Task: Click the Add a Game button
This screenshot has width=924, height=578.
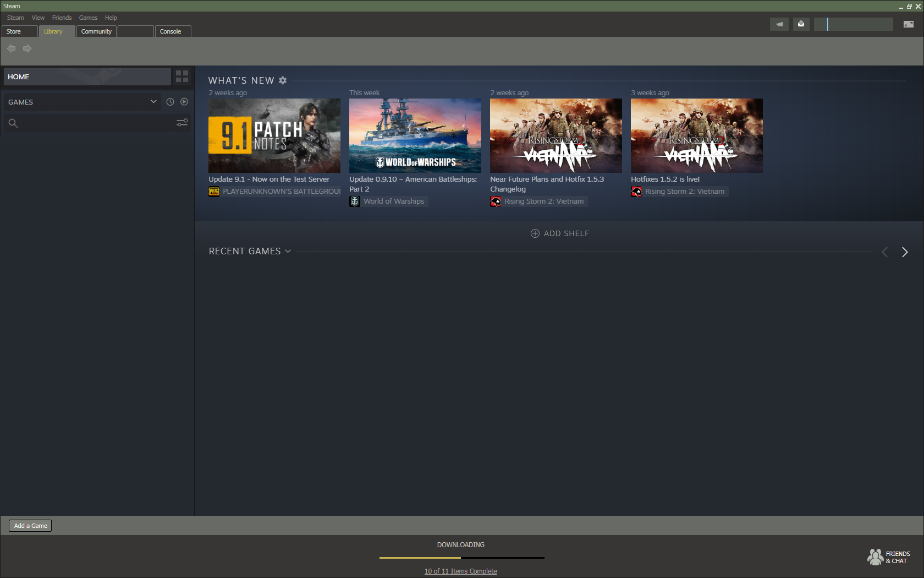Action: click(30, 526)
